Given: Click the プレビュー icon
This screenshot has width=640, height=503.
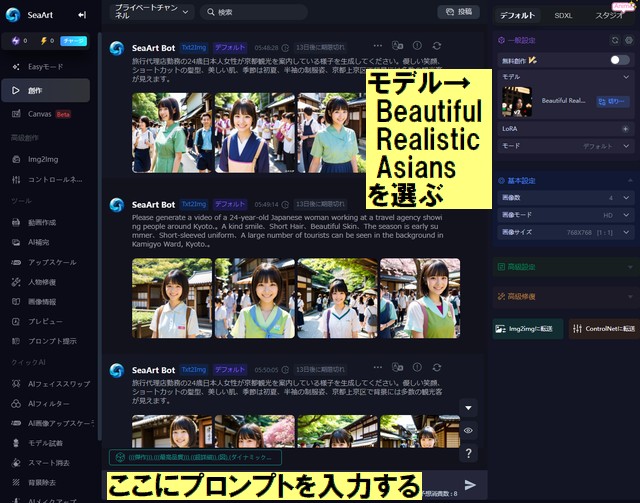Looking at the screenshot, I should click(x=16, y=321).
